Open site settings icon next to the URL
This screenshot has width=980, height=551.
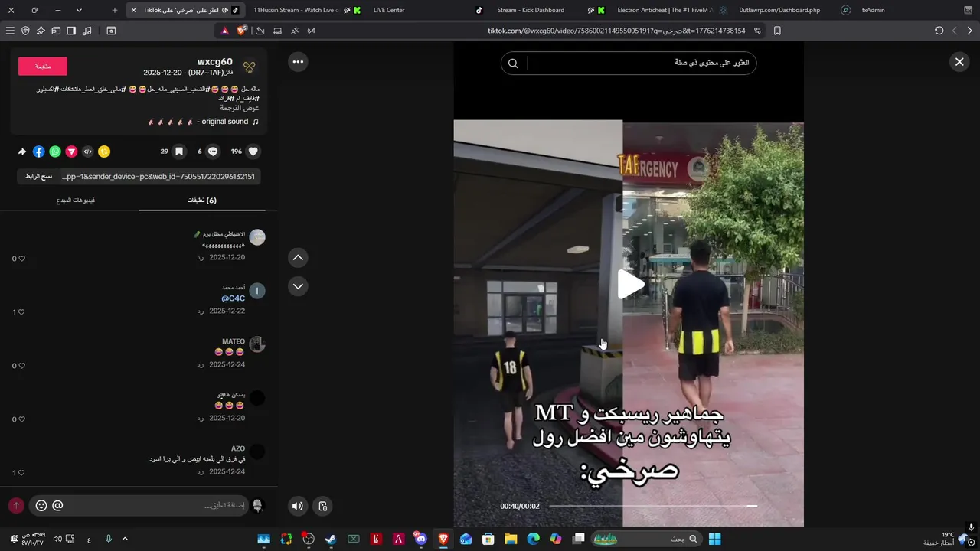pyautogui.click(x=757, y=31)
